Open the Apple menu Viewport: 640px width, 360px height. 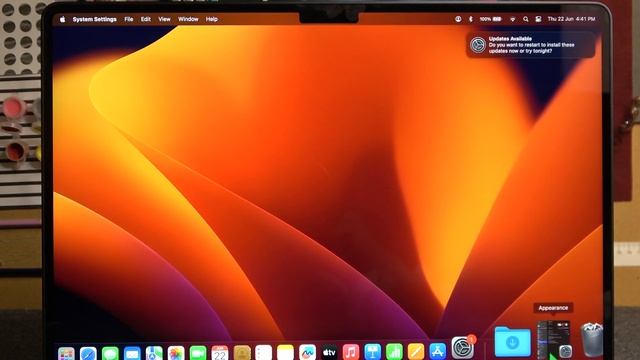[x=62, y=19]
